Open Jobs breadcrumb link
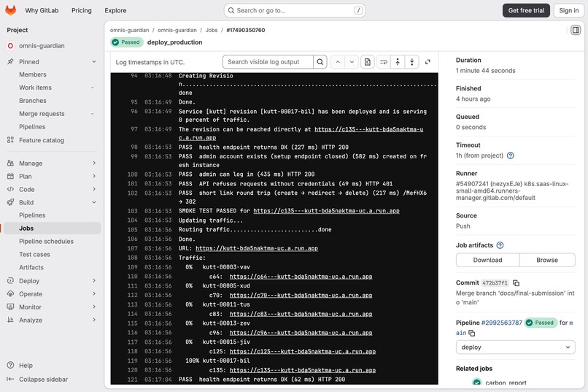This screenshot has height=392, width=588. [x=212, y=30]
